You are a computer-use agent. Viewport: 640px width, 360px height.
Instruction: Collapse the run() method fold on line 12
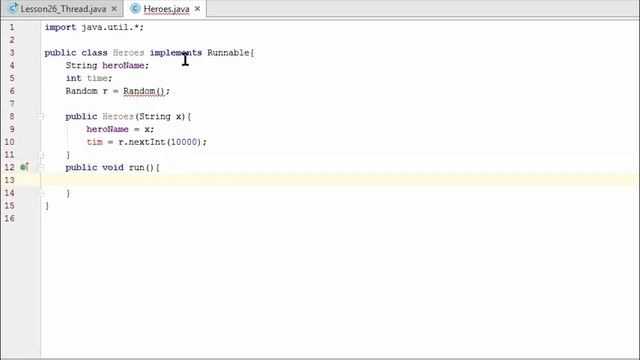tap(40, 167)
